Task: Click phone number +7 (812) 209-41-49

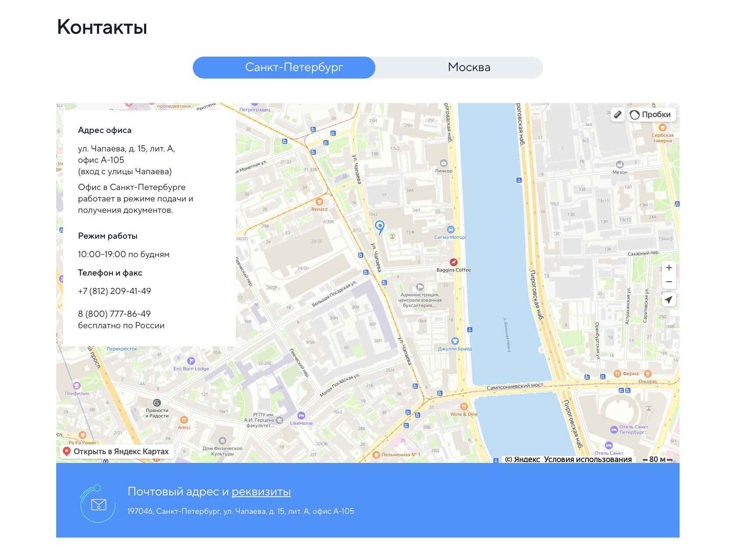Action: [115, 291]
